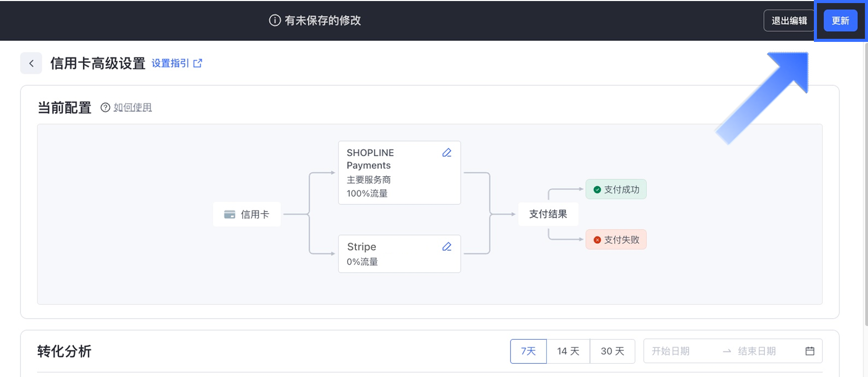868x377 pixels.
Task: Click the external link icon next to 设置指引
Action: click(198, 63)
